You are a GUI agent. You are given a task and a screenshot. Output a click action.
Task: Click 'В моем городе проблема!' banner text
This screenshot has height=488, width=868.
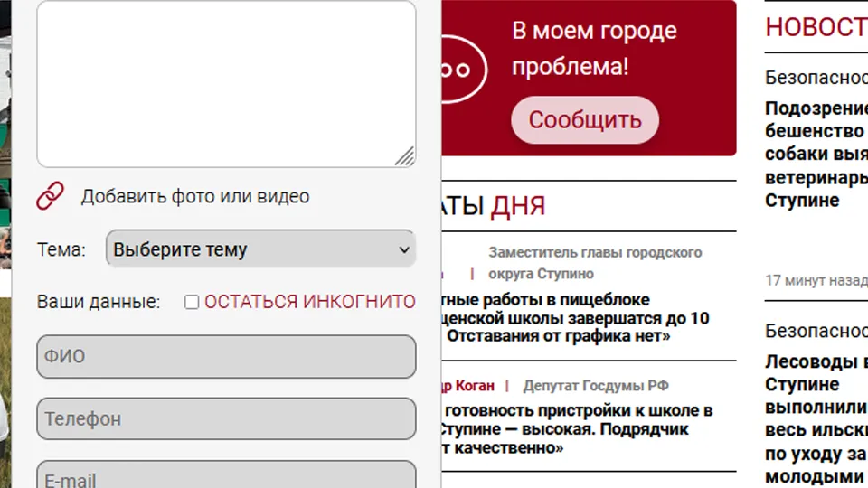coord(595,49)
